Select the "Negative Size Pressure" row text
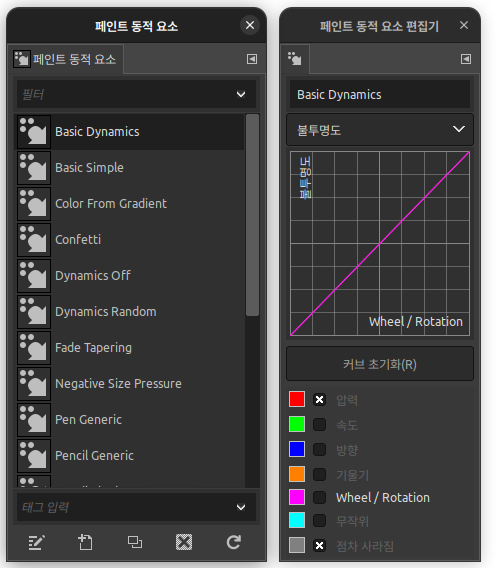The height and width of the screenshot is (568, 495). point(118,384)
